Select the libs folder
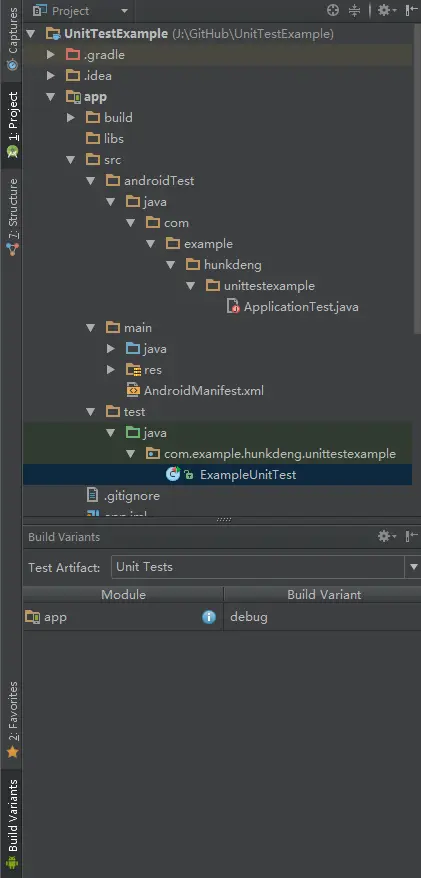The width and height of the screenshot is (421, 878). coord(114,138)
